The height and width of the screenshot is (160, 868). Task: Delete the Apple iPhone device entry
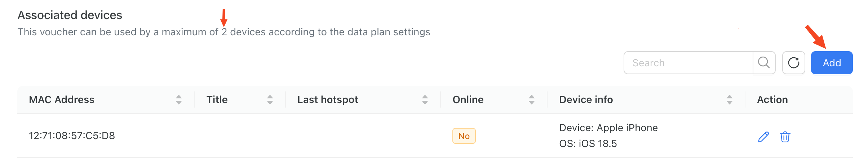[x=785, y=137]
